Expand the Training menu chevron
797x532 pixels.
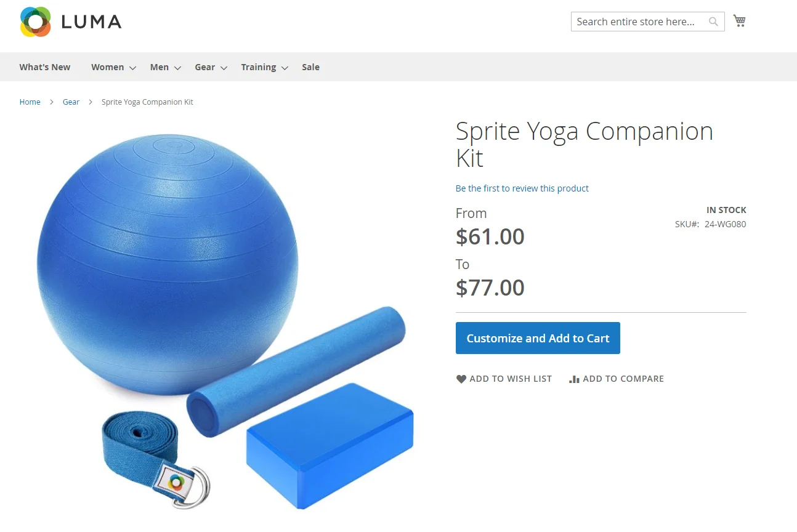pyautogui.click(x=285, y=68)
